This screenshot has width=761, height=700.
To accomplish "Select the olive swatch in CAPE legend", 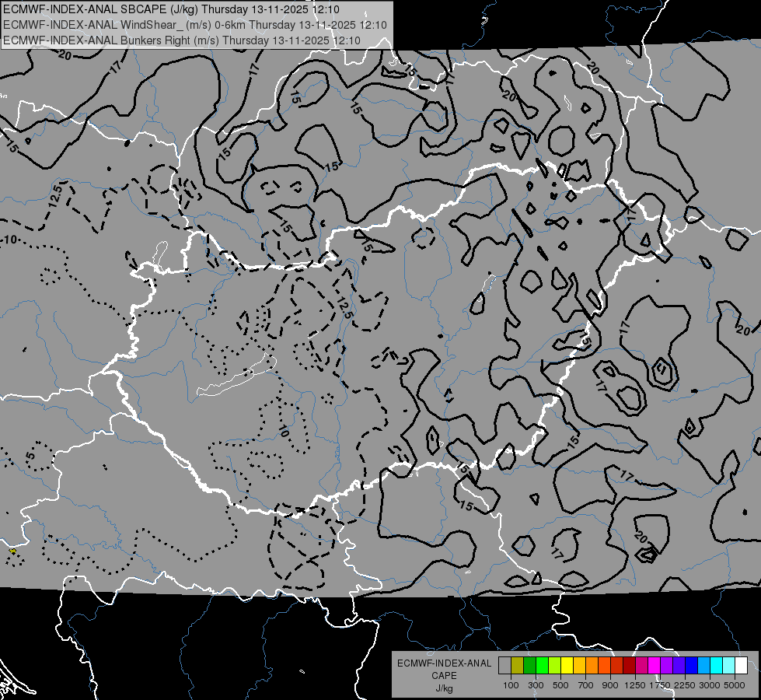I will pyautogui.click(x=518, y=665).
